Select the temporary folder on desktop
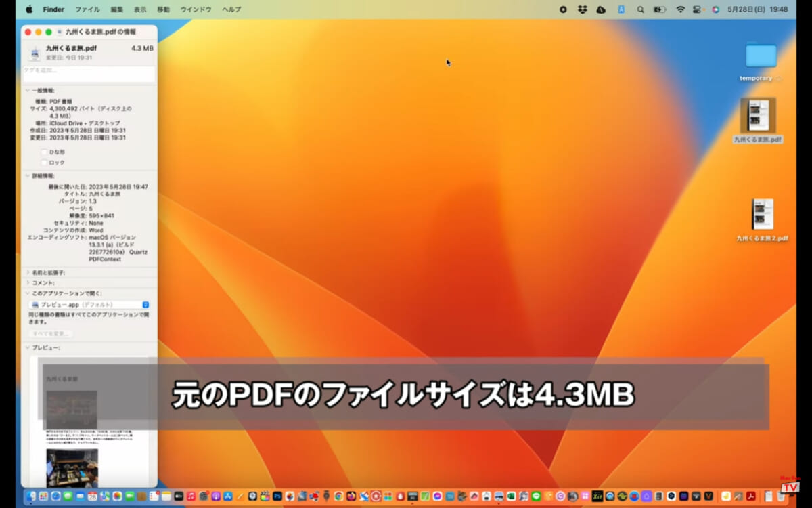 point(761,62)
